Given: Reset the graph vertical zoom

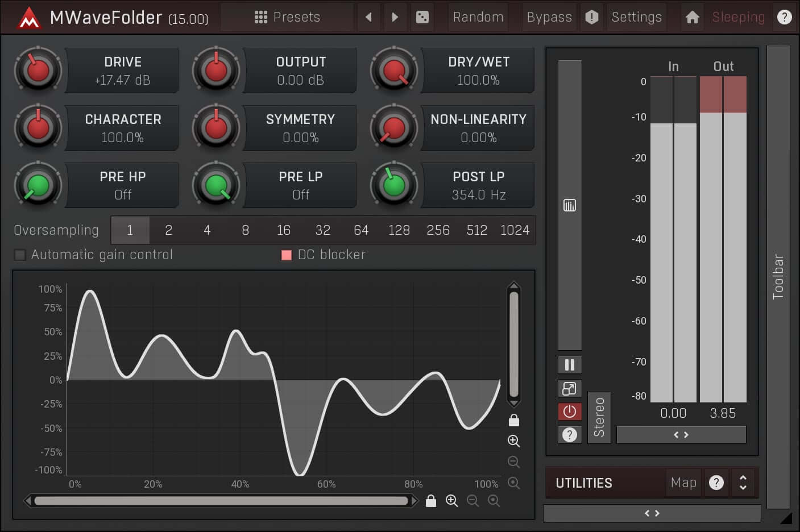Looking at the screenshot, I should (x=514, y=483).
